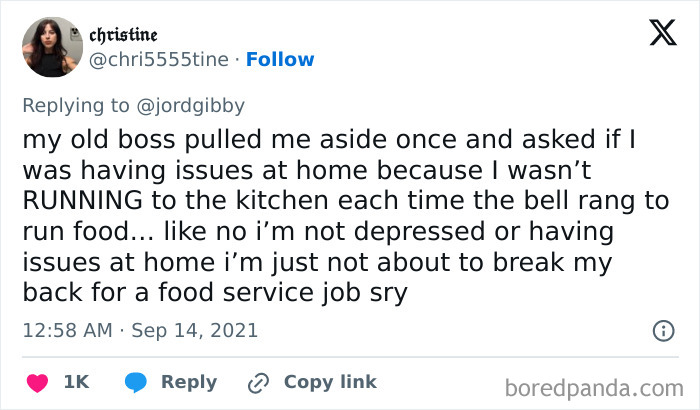Open the info circle icon
The height and width of the screenshot is (410, 700).
[x=663, y=331]
